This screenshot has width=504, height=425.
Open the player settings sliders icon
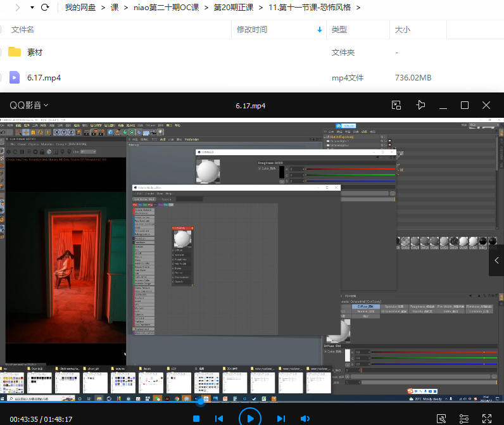coord(464,419)
